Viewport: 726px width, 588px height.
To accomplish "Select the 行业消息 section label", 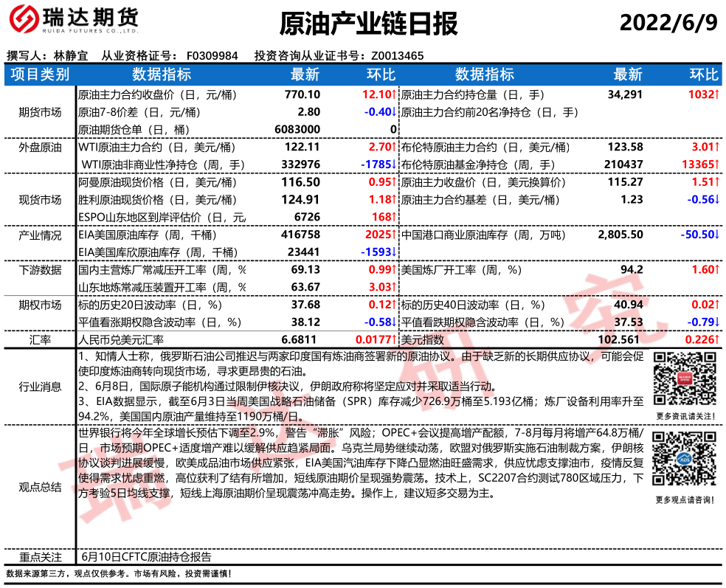I will coord(40,386).
